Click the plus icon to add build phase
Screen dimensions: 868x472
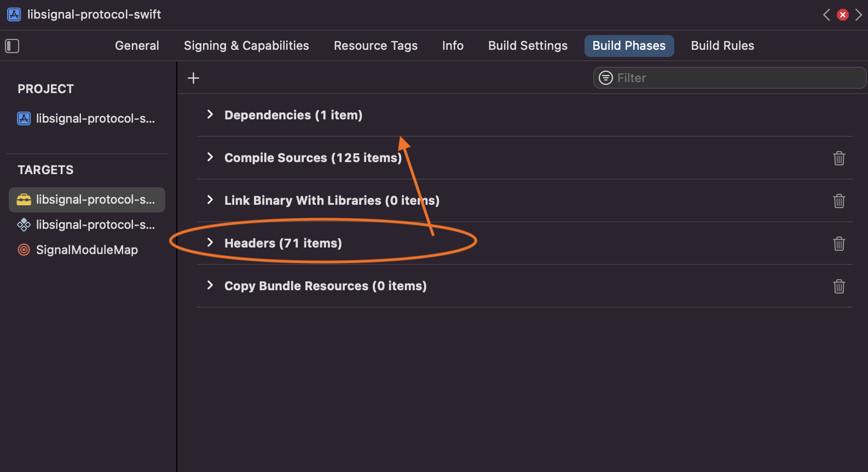click(x=193, y=78)
